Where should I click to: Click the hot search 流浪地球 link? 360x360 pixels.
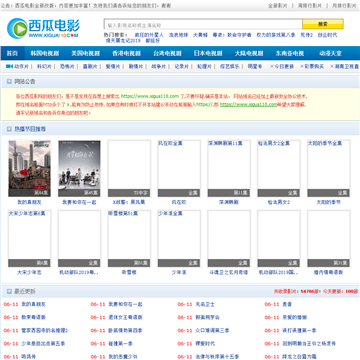pos(178,35)
